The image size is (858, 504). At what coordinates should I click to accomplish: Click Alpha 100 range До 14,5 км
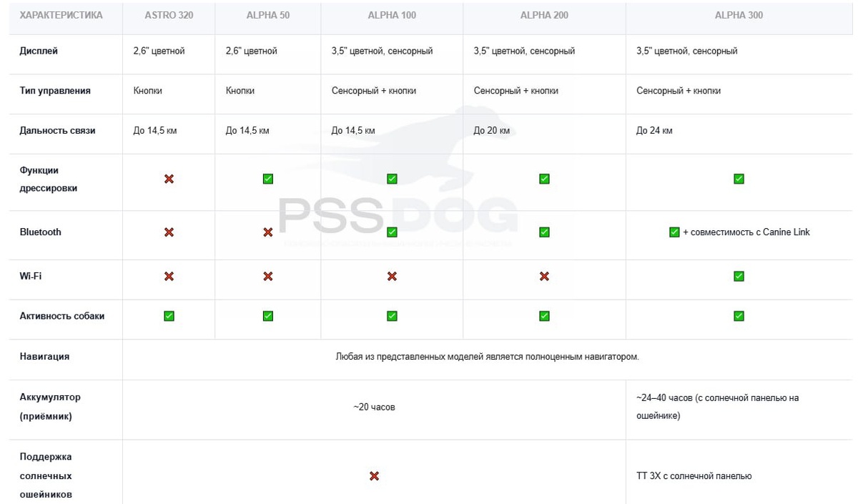coord(353,131)
